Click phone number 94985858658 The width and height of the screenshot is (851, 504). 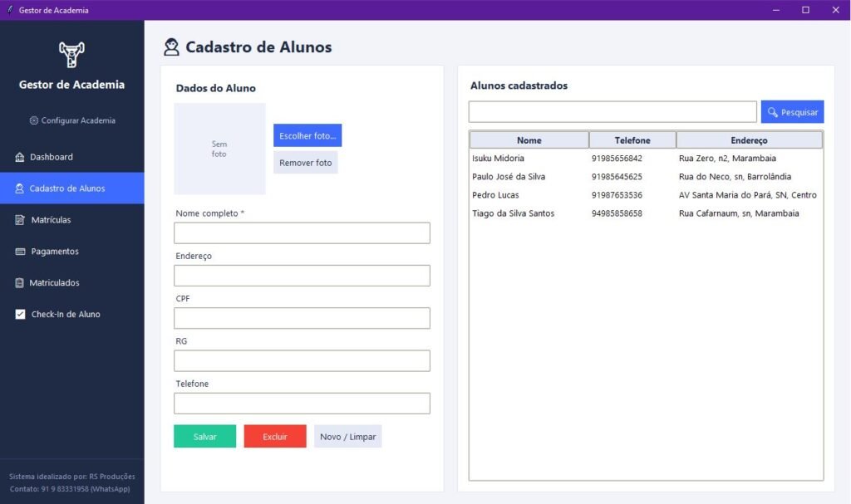[617, 213]
